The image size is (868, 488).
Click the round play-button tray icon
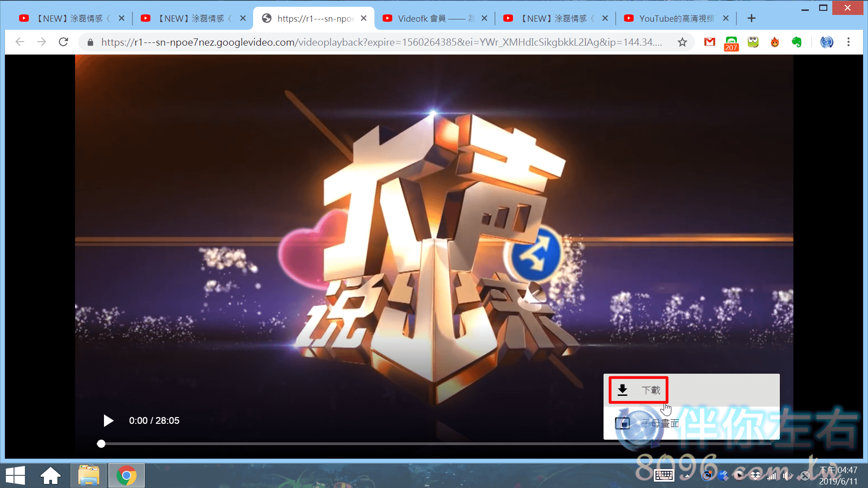point(739,475)
